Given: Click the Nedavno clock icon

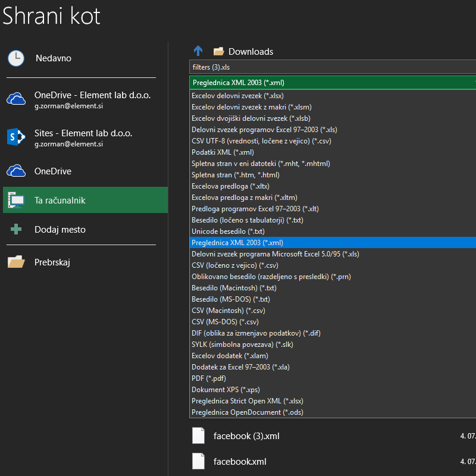Looking at the screenshot, I should tap(16, 58).
